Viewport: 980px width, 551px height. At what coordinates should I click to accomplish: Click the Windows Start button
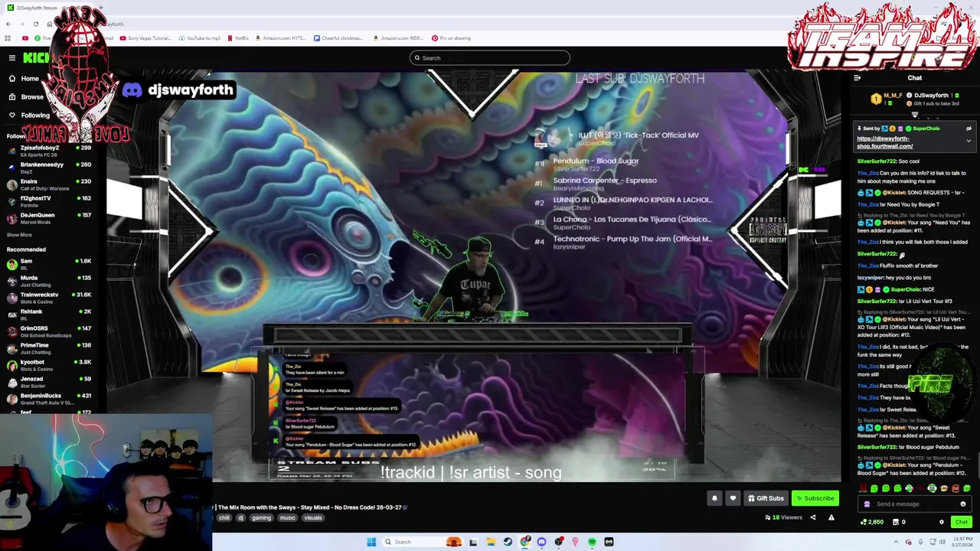point(371,542)
